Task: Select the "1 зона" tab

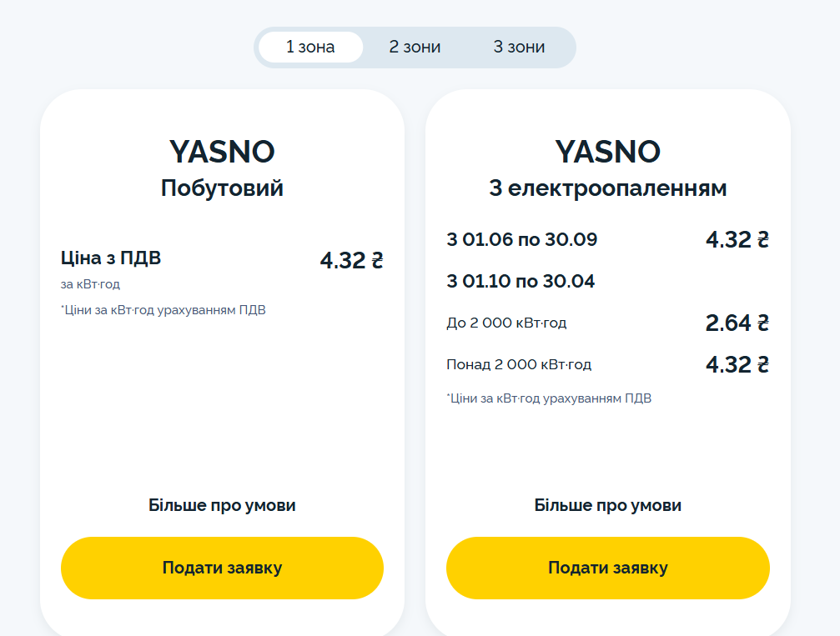Action: 310,47
